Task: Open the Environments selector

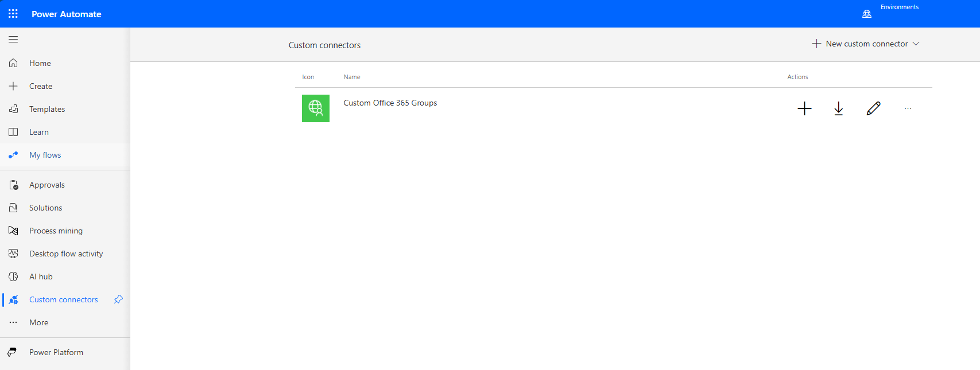Action: pos(900,7)
